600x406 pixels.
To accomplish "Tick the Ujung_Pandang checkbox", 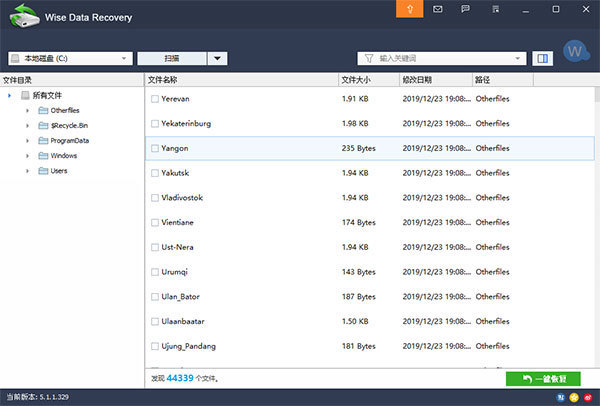I will tap(155, 346).
